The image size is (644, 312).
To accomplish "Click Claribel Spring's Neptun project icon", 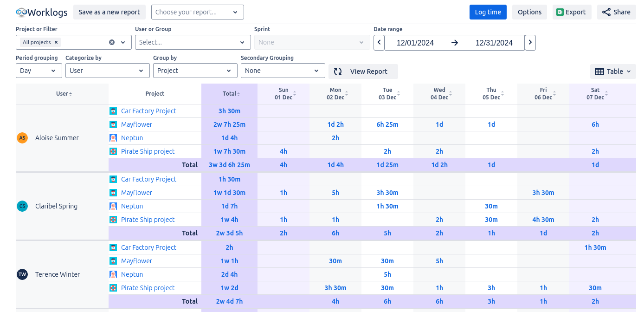I will click(113, 206).
